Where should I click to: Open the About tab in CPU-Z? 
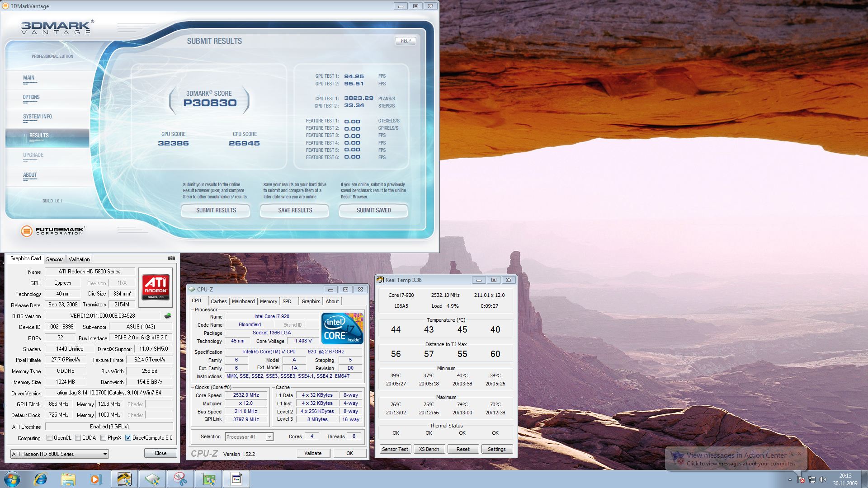pos(332,301)
